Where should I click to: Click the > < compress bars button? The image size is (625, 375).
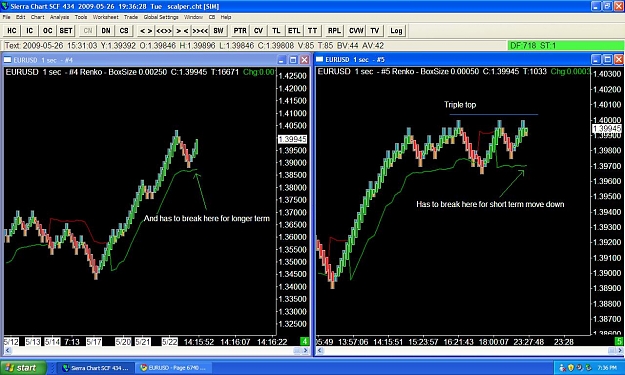pos(182,31)
